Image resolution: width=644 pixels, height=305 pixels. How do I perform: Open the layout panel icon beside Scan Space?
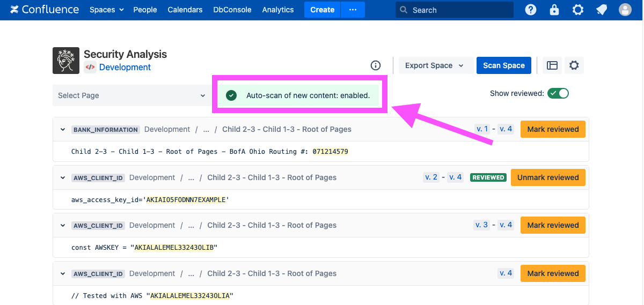pyautogui.click(x=552, y=65)
